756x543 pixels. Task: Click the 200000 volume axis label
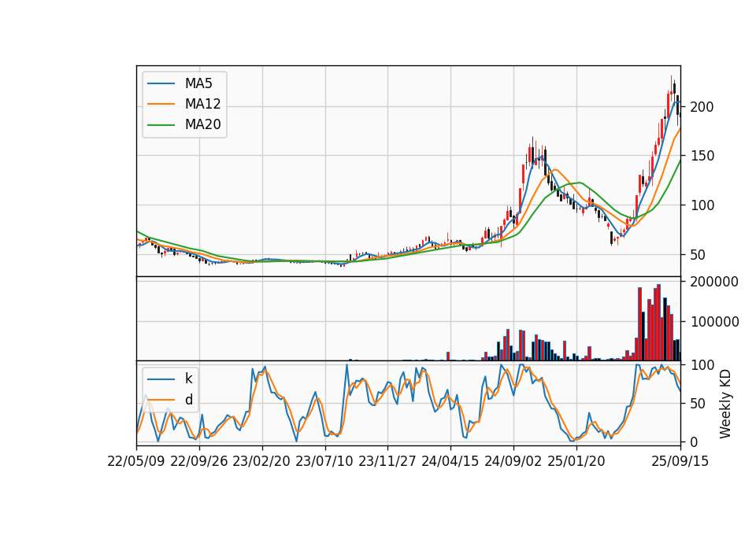pyautogui.click(x=714, y=282)
